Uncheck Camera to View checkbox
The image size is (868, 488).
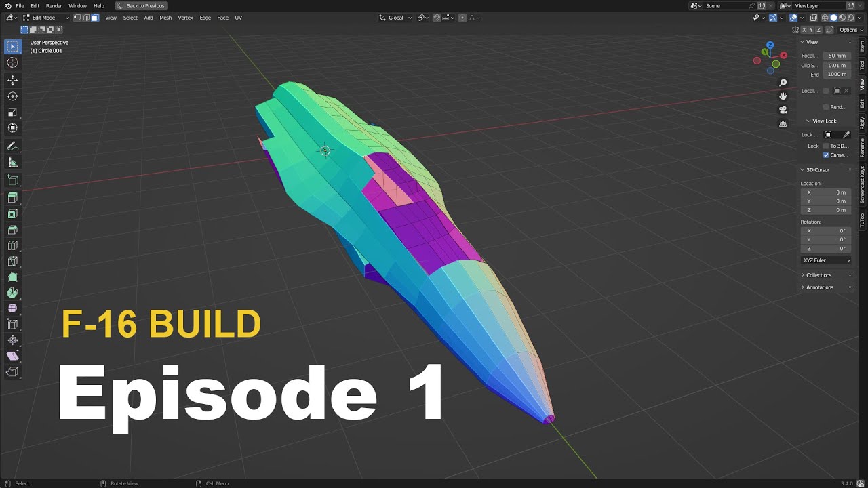click(826, 155)
